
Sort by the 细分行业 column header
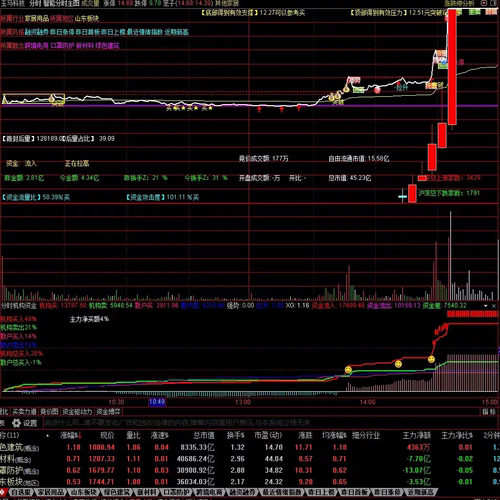(x=366, y=436)
